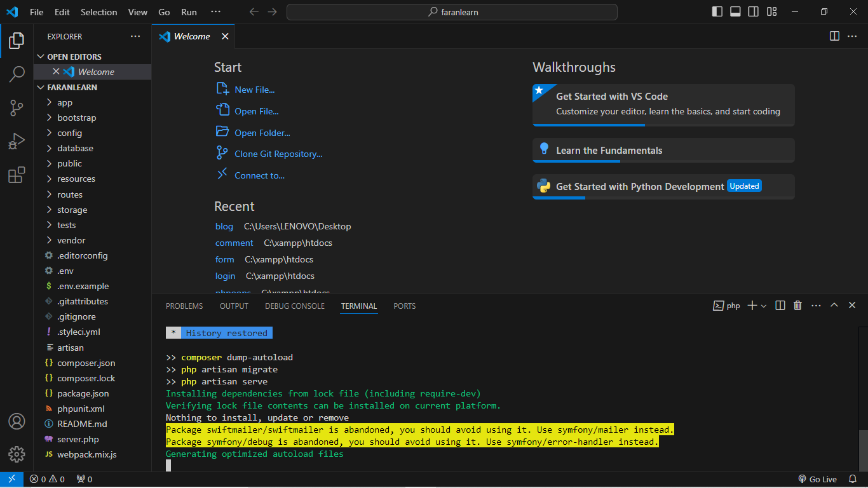The image size is (868, 488).
Task: Go forward in navigation history
Action: (273, 12)
